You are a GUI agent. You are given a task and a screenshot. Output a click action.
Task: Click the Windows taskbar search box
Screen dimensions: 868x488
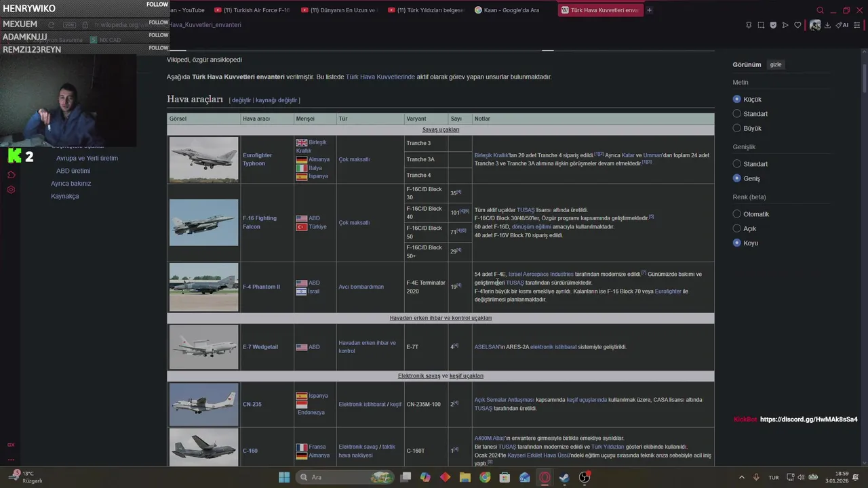[345, 477]
